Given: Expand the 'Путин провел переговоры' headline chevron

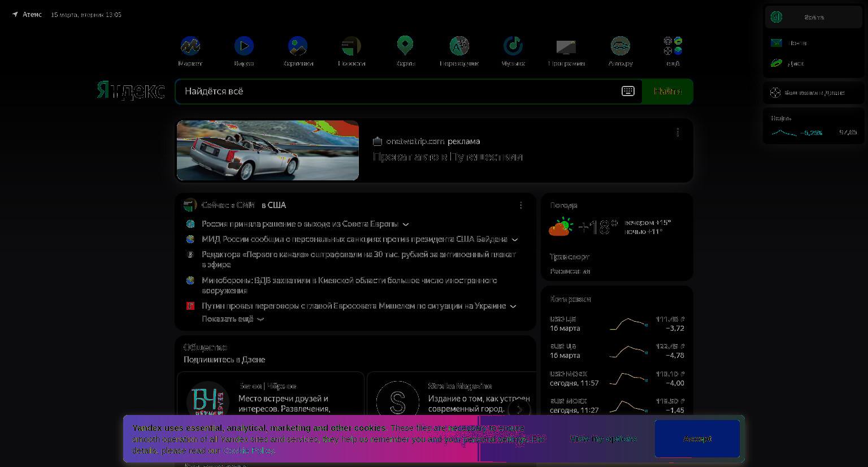Looking at the screenshot, I should (x=513, y=306).
